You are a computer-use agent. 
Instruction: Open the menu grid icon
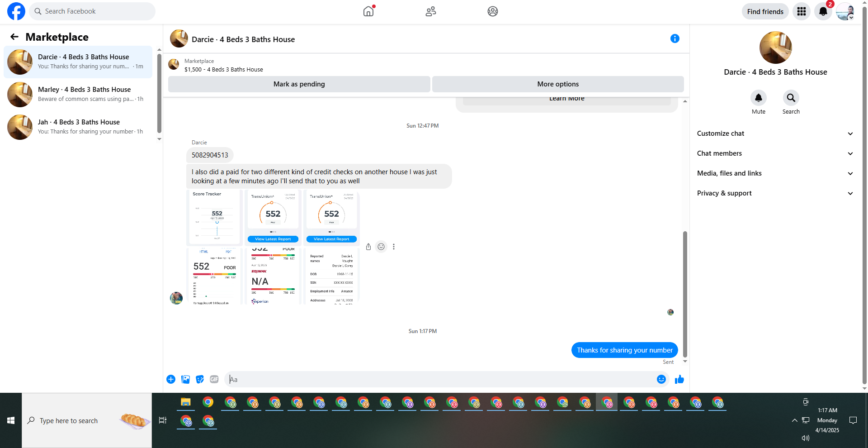coord(802,11)
